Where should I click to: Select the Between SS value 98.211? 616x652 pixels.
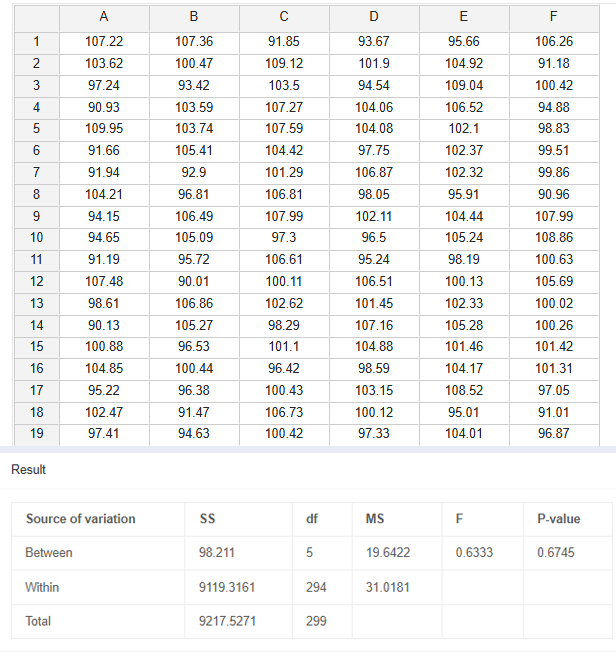(x=217, y=553)
